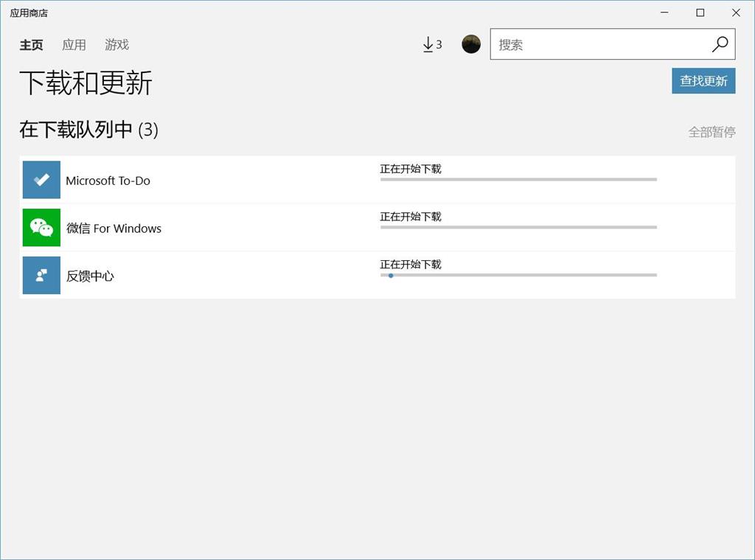Open the downloads indicator showing 3
The image size is (755, 560).
tap(432, 45)
